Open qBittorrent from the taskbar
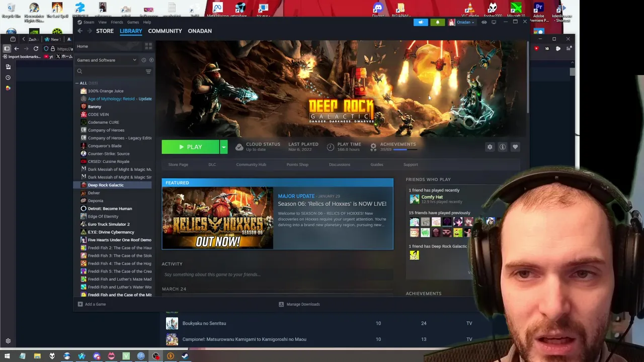The width and height of the screenshot is (644, 362). (141, 356)
